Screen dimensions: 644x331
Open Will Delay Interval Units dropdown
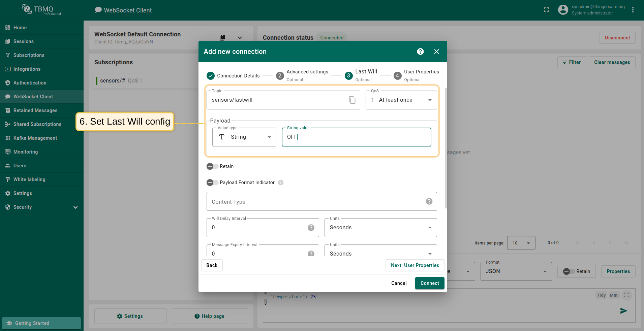pyautogui.click(x=380, y=228)
